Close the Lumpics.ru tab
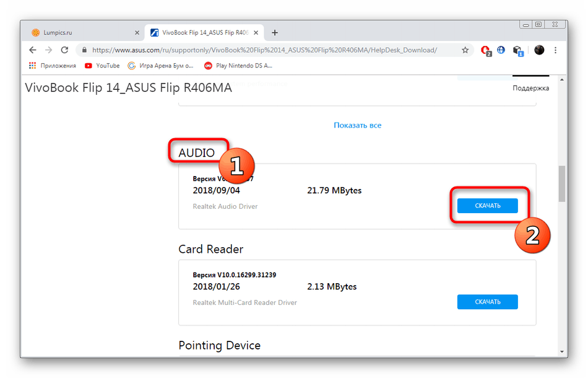588x378 pixels. coord(137,33)
